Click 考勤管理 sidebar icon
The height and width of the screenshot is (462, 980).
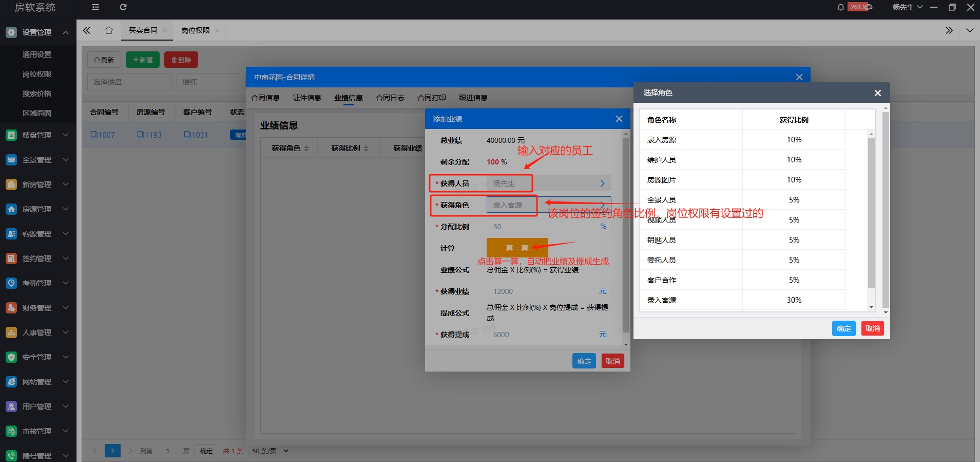click(11, 283)
